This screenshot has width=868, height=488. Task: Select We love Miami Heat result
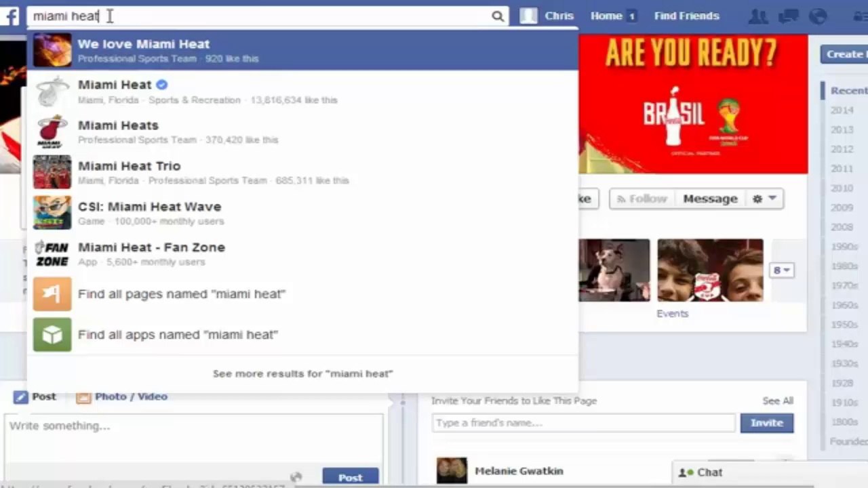(302, 50)
